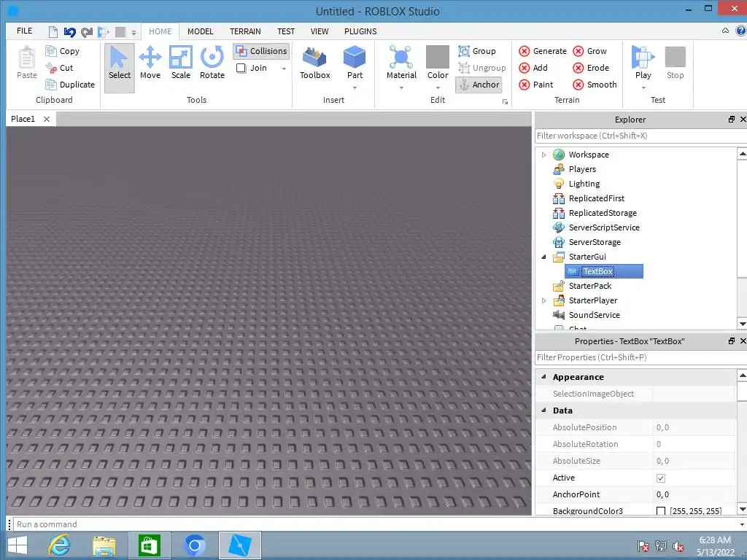Activate the Move tool
Viewport: 747px width, 560px height.
(x=150, y=63)
